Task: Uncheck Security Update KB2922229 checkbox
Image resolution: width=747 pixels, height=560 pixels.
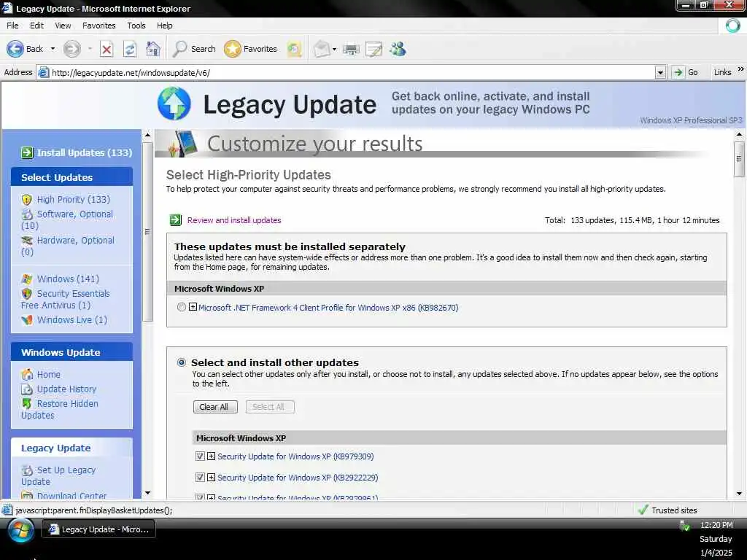Action: (200, 477)
